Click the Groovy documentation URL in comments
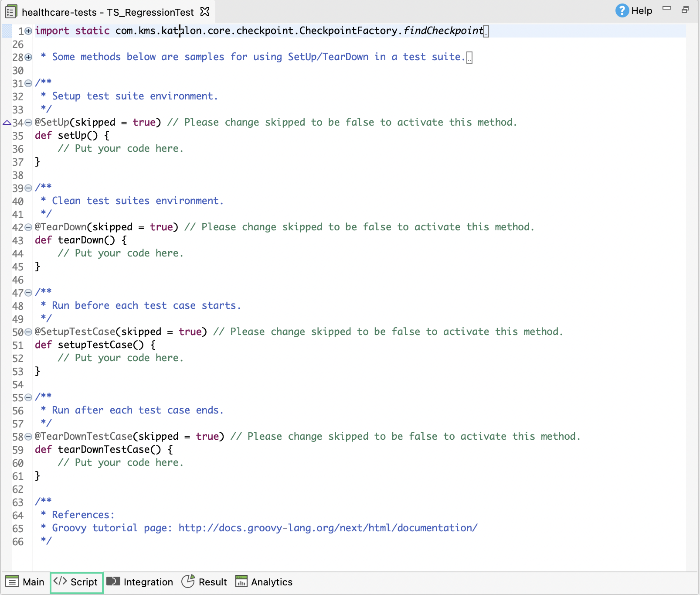This screenshot has height=595, width=700. (328, 528)
